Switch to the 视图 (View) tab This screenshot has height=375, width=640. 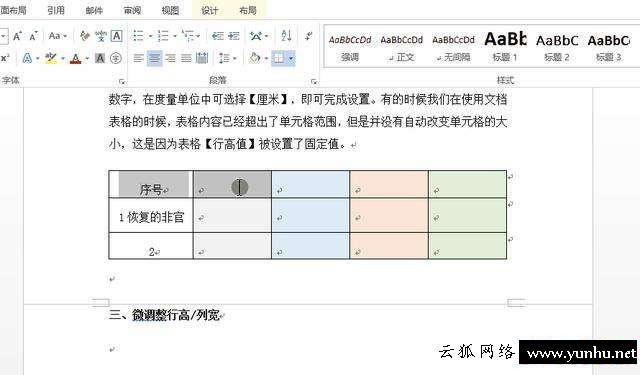click(170, 10)
